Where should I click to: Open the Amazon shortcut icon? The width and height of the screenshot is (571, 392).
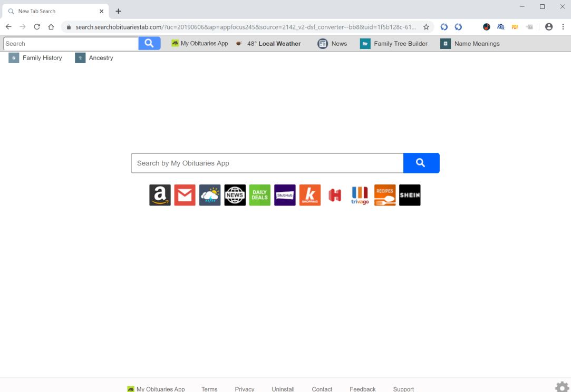pyautogui.click(x=160, y=195)
